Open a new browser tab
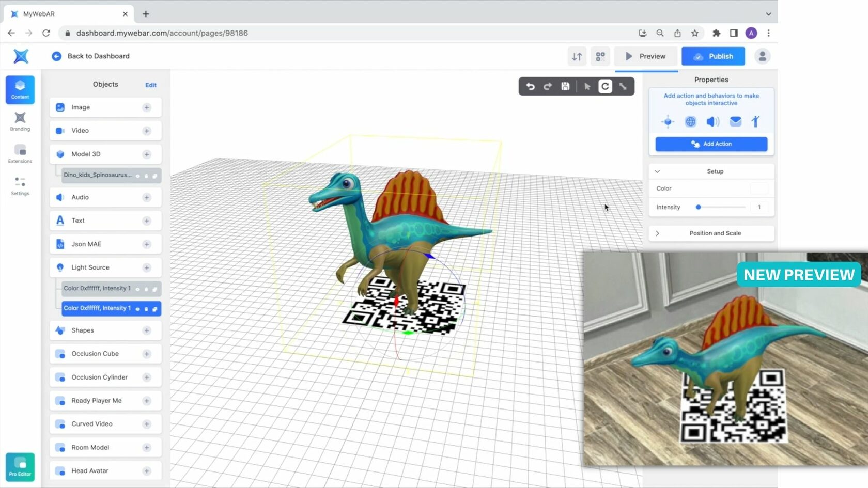 click(x=146, y=14)
